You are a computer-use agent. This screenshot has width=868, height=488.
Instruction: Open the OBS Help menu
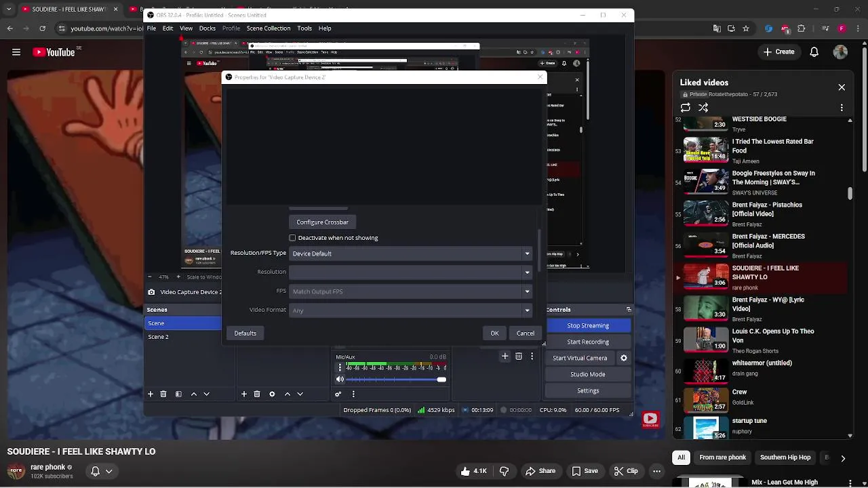[325, 28]
